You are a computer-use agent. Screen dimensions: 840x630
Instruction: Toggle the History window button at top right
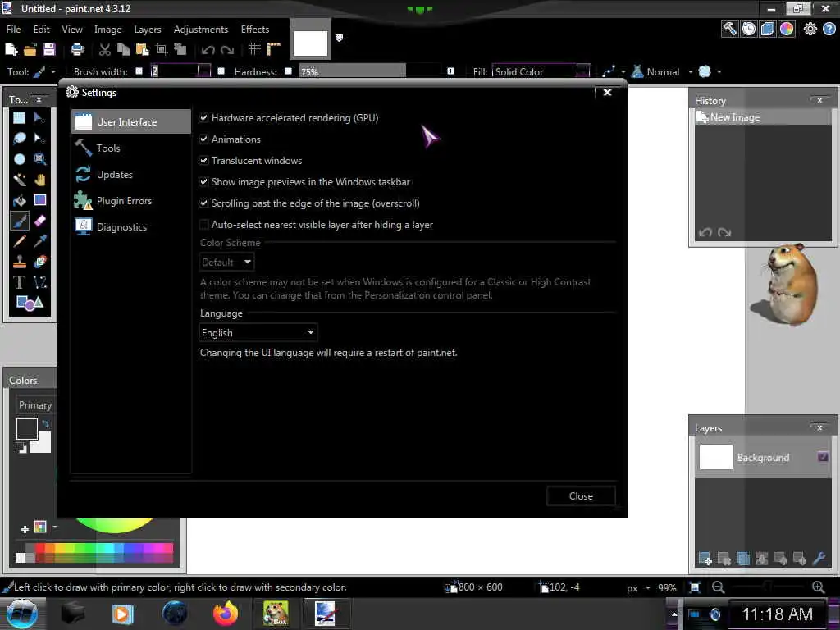coord(749,29)
